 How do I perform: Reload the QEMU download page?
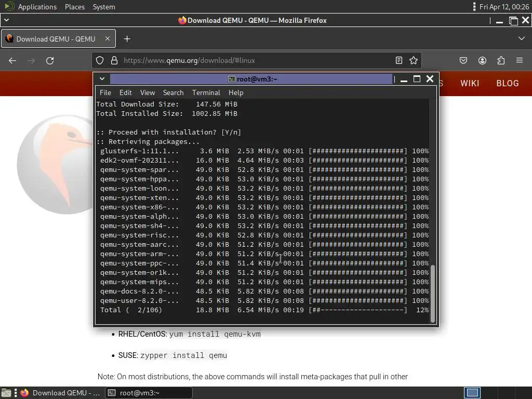[x=50, y=61]
